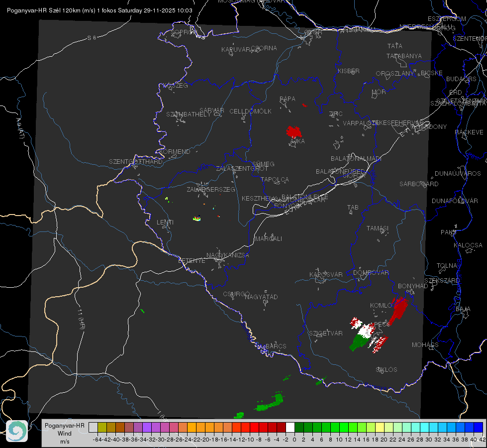Click the KÖRMEND city label

(x=175, y=151)
